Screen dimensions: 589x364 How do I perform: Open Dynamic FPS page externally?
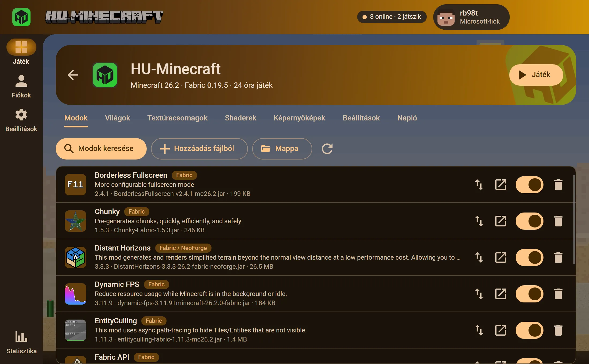tap(501, 294)
